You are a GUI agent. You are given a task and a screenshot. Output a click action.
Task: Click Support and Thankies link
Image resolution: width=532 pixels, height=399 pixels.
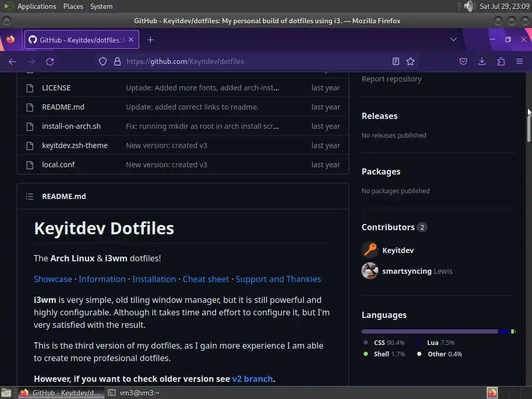(278, 279)
